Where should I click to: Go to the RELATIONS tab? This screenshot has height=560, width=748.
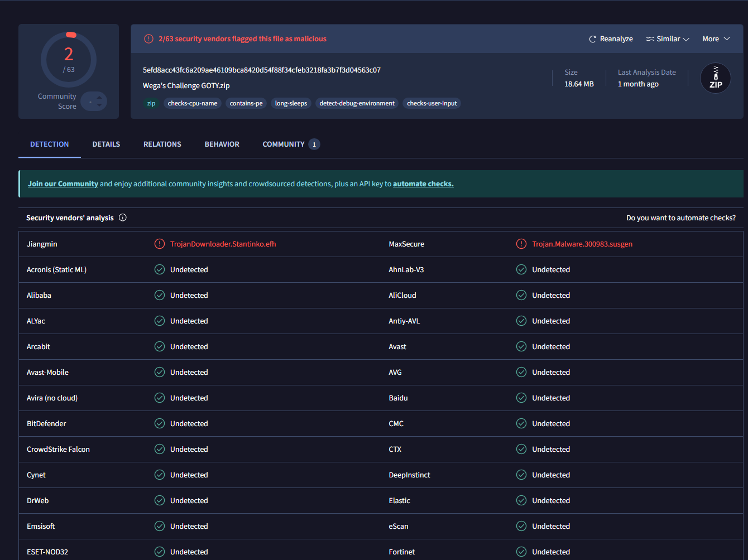tap(162, 144)
